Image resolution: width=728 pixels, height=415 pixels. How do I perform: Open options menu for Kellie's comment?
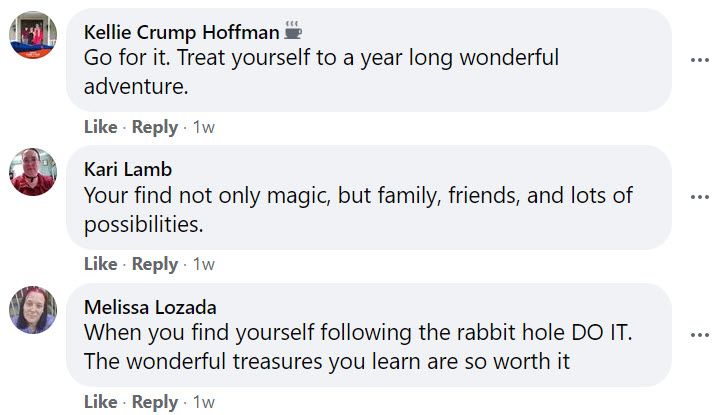pos(700,60)
